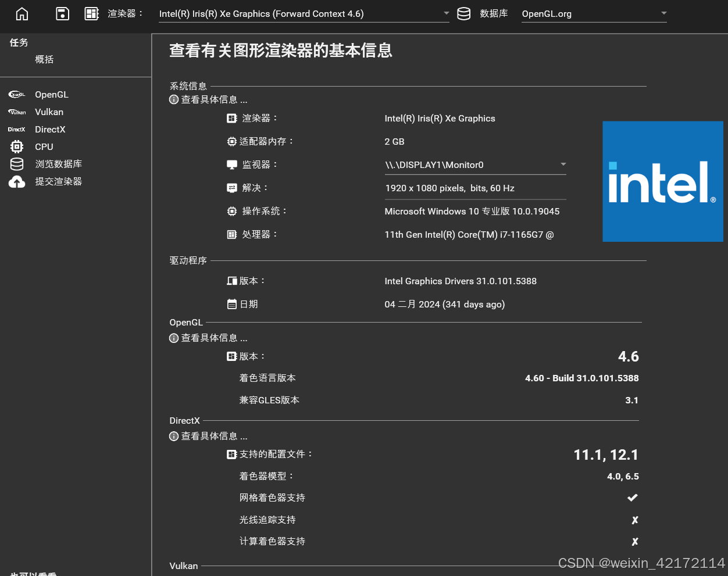This screenshot has width=728, height=576.
Task: Click the 2 GB adapter memory value
Action: tap(394, 142)
